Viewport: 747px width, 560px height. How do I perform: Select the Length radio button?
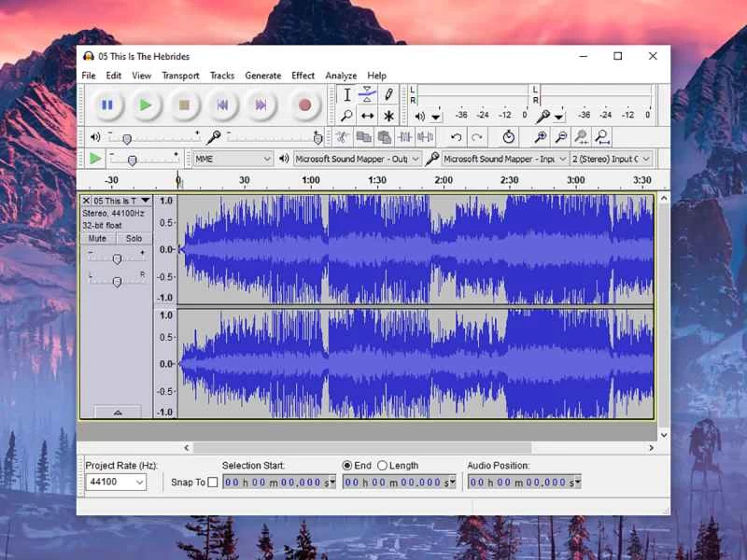(382, 465)
